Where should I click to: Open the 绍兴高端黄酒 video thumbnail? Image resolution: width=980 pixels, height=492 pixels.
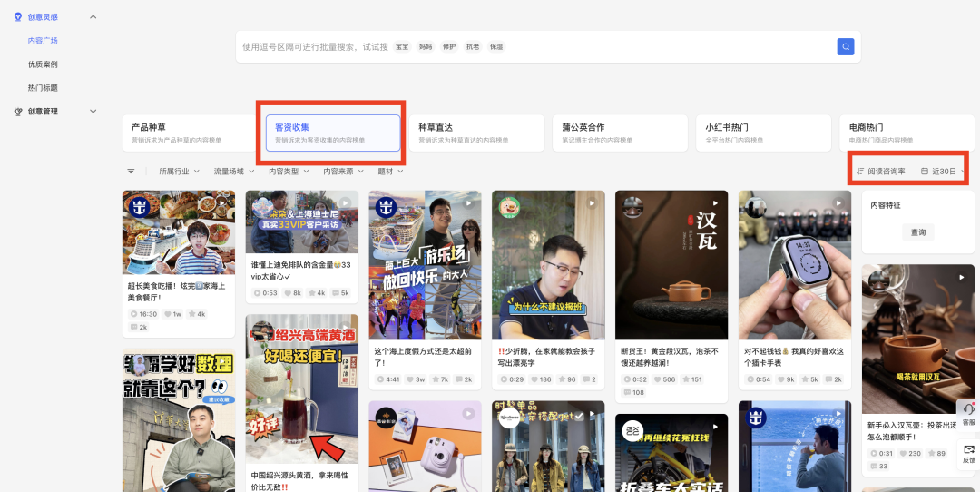coord(301,390)
